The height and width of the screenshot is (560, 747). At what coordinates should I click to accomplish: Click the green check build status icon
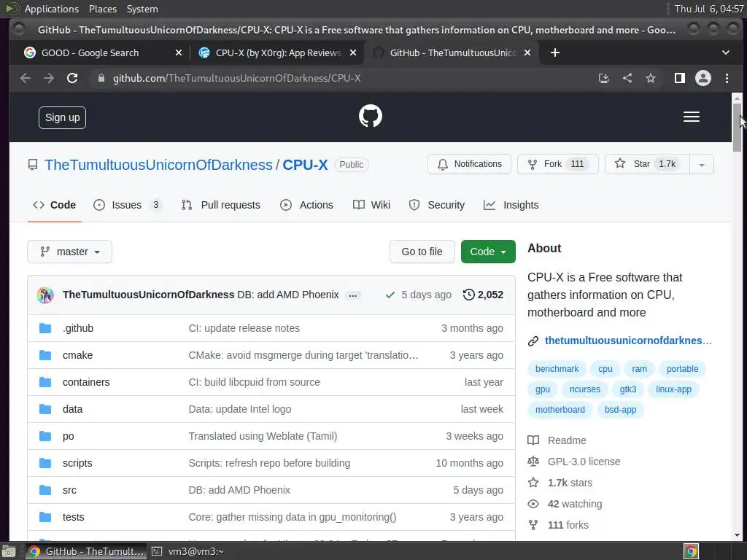point(390,295)
